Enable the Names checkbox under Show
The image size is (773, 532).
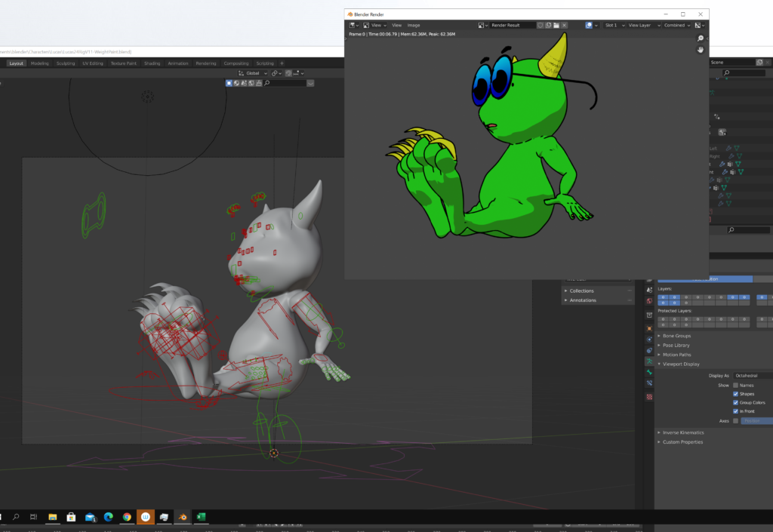pyautogui.click(x=736, y=385)
